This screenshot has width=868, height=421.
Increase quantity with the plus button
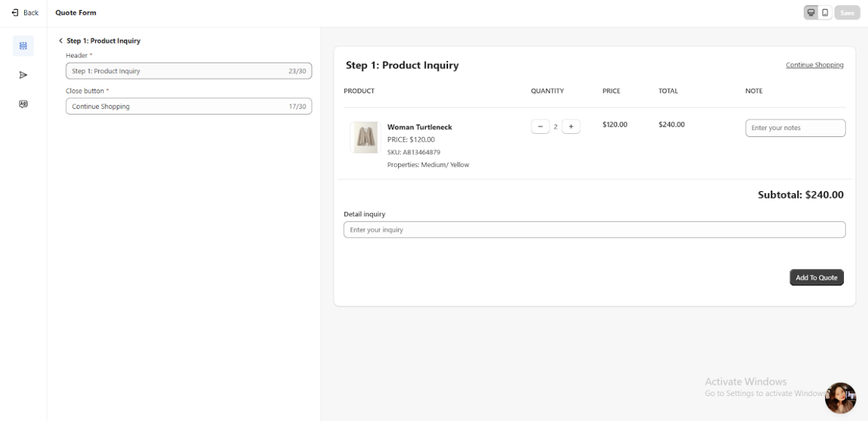point(571,127)
